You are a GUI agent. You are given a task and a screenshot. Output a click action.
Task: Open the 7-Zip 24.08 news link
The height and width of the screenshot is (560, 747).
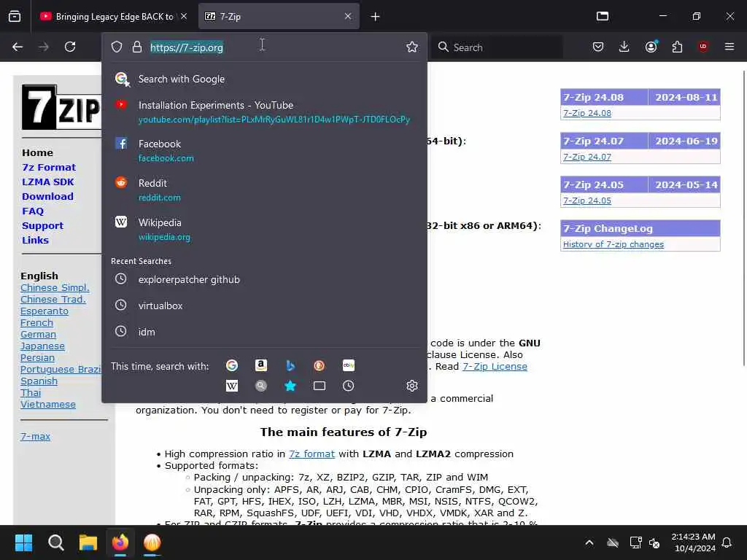(587, 113)
